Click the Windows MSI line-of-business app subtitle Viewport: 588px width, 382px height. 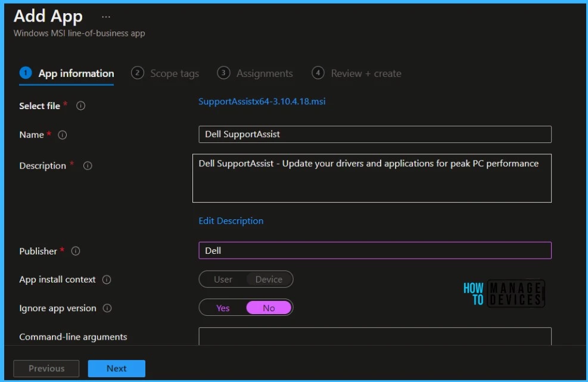point(79,33)
